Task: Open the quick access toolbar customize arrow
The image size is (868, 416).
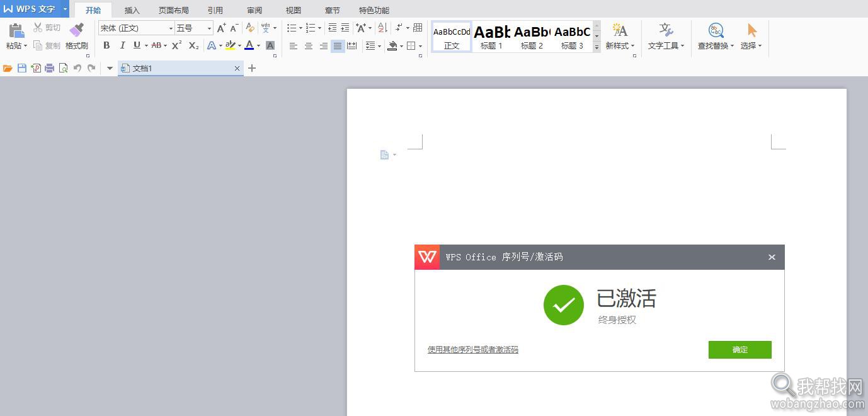Action: 110,68
